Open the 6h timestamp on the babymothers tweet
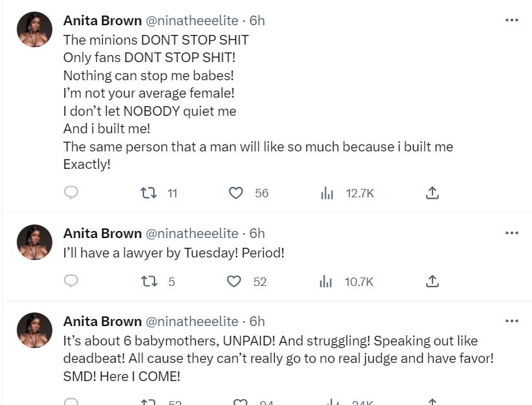532x405 pixels. pyautogui.click(x=257, y=322)
